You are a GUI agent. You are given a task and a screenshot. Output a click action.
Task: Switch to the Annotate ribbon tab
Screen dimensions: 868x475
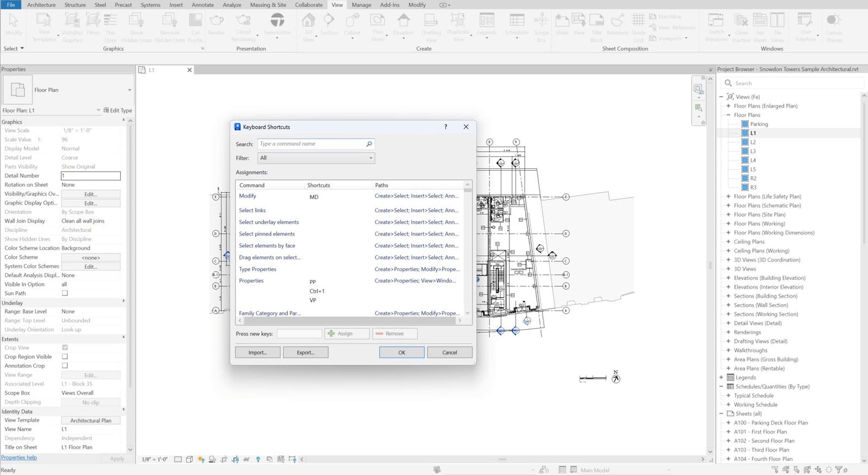click(203, 5)
